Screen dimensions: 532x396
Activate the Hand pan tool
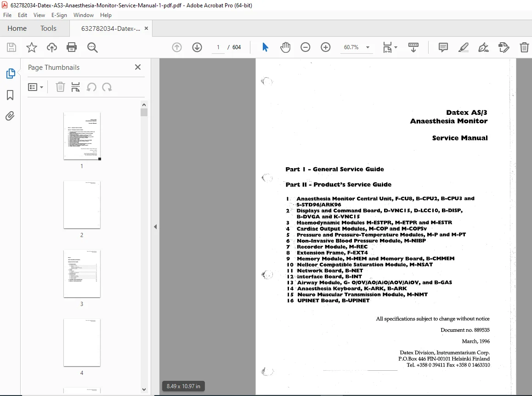pyautogui.click(x=285, y=47)
